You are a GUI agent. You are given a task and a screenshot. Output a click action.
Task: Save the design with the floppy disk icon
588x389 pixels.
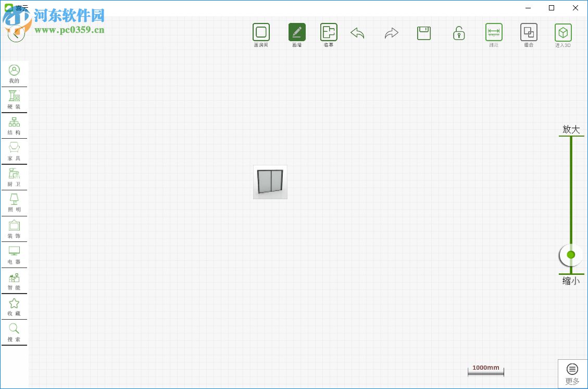coord(424,33)
